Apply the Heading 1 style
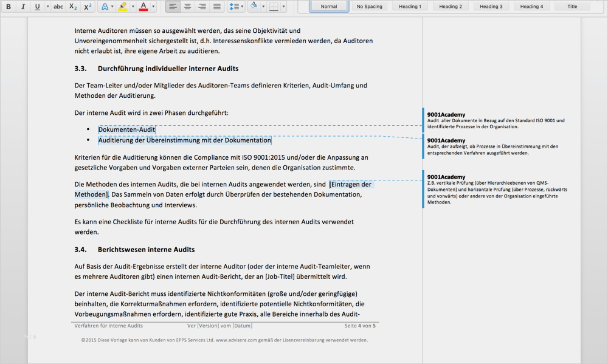 (410, 7)
